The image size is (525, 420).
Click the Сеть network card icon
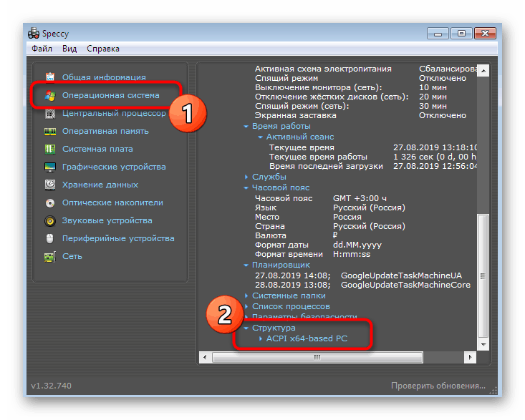[50, 256]
